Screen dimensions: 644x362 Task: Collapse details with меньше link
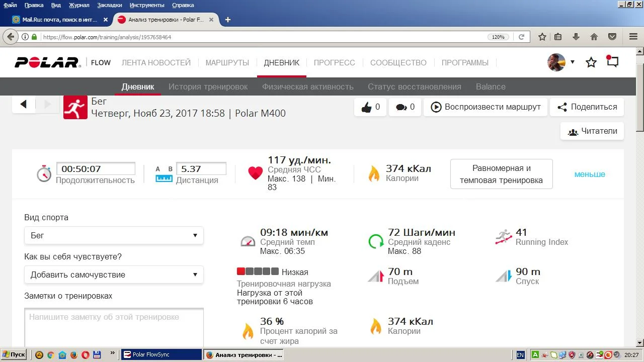[x=590, y=174]
